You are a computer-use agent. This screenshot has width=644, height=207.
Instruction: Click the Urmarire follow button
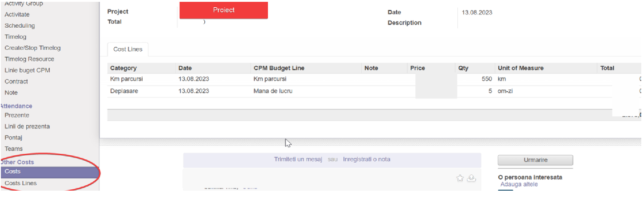point(535,160)
